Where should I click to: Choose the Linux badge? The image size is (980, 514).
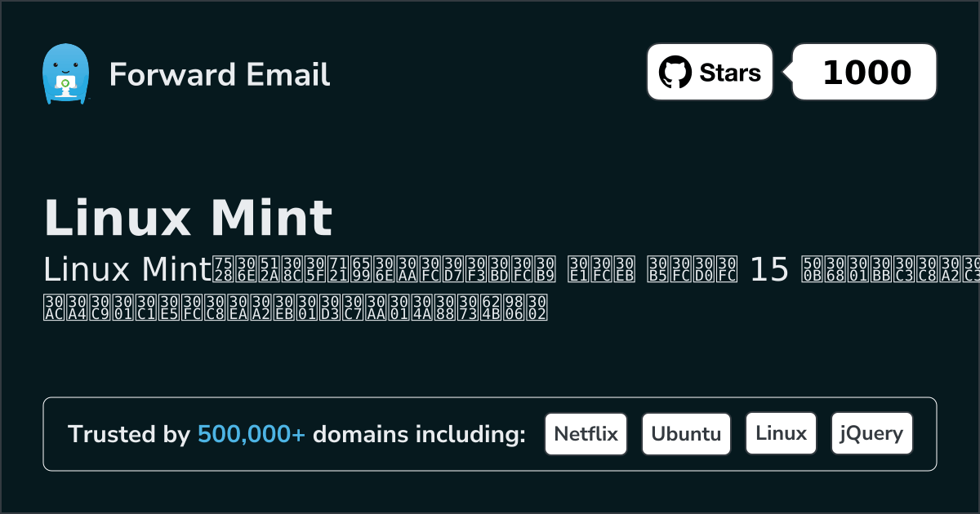coord(781,434)
